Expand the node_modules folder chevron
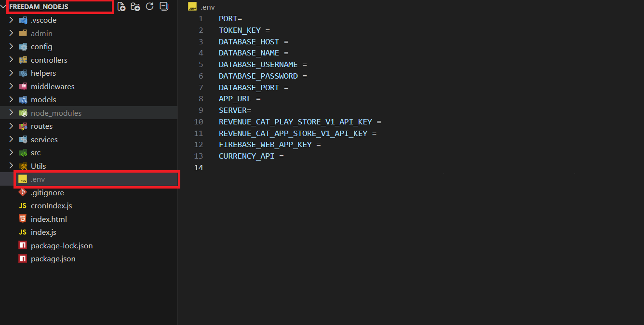The height and width of the screenshot is (325, 644). click(11, 113)
